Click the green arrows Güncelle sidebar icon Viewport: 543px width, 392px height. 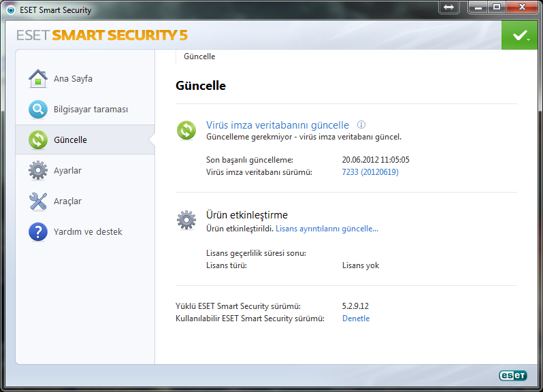(x=38, y=140)
